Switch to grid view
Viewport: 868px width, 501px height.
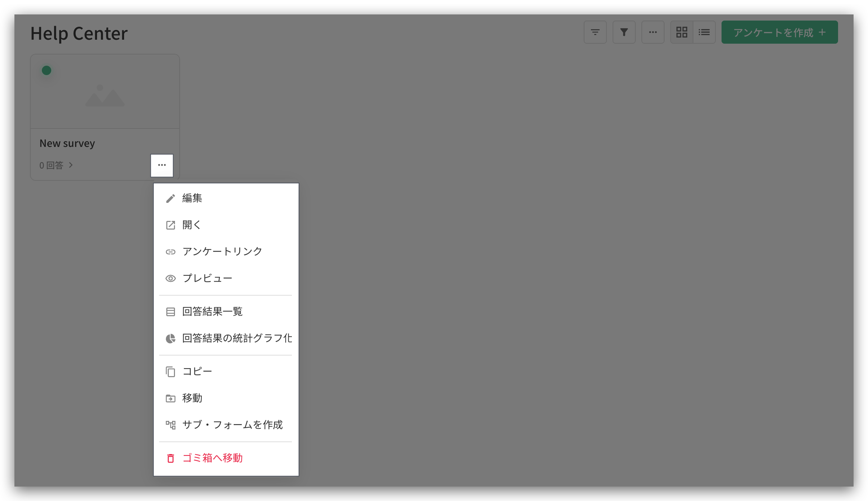click(681, 32)
